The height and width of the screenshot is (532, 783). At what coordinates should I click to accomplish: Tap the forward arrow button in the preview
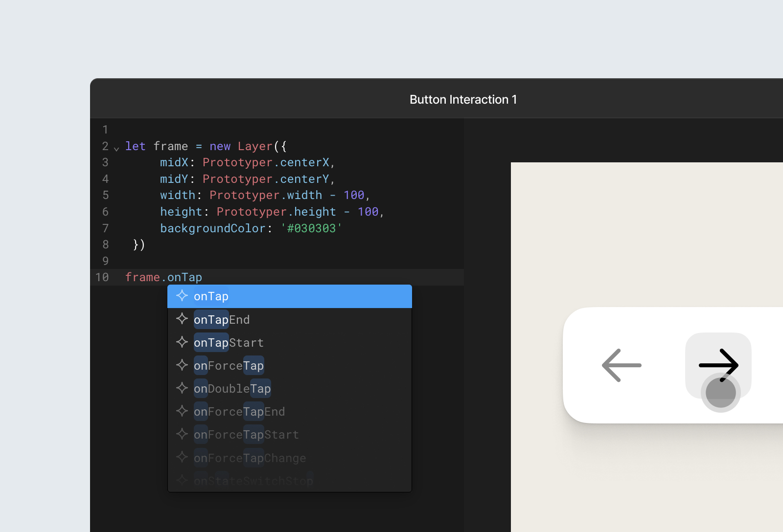[718, 365]
